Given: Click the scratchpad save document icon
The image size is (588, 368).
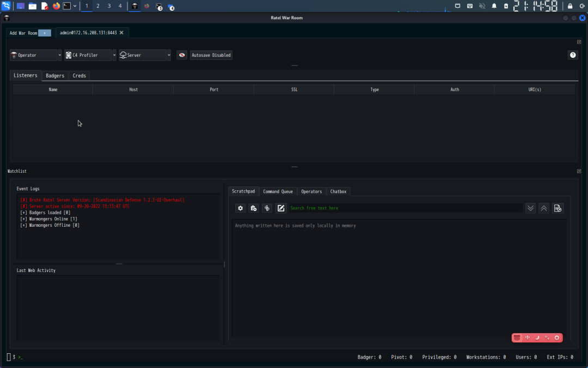Looking at the screenshot, I should (x=558, y=208).
